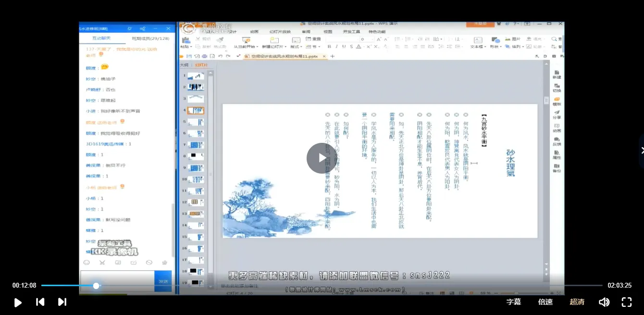Open the 班期成员(29/128) members tab
Viewport: 644px width, 315px height.
[150, 38]
